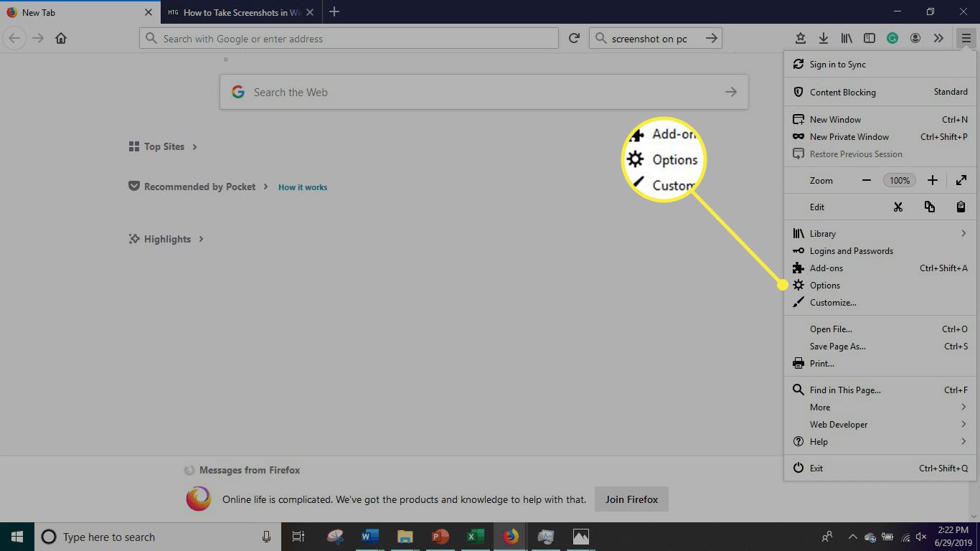Screen dimensions: 980x551
Task: Click the Pocket/bookmark tray icon in toolbar
Action: pyautogui.click(x=801, y=39)
